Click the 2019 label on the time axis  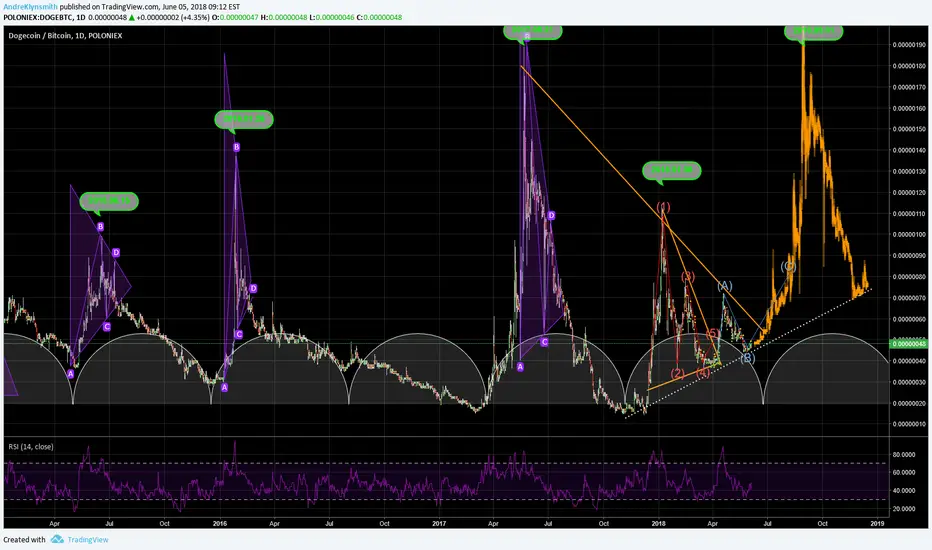coord(877,524)
